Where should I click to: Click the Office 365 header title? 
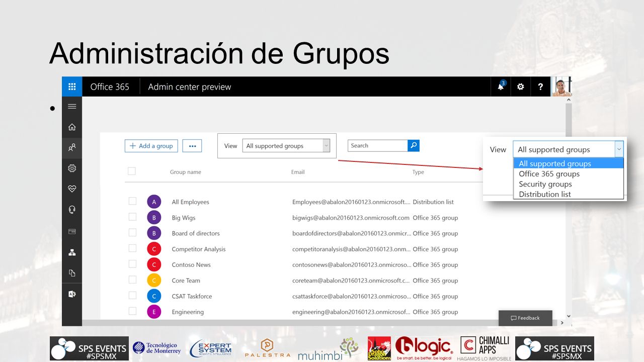tap(110, 86)
